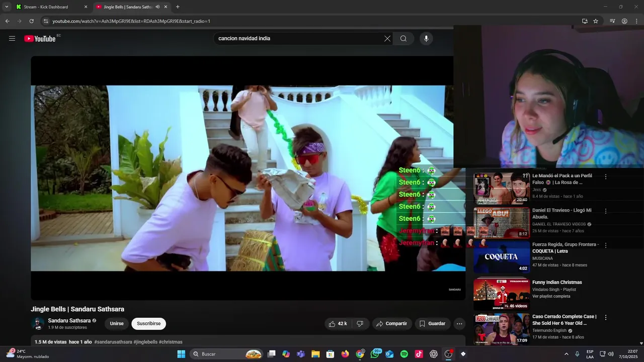Open the video's more actions ellipsis
Screen dimensions: 644x362
click(x=459, y=324)
